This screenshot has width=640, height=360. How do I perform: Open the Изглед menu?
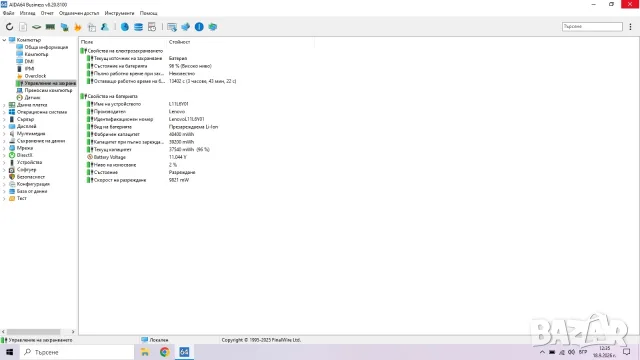[x=27, y=13]
